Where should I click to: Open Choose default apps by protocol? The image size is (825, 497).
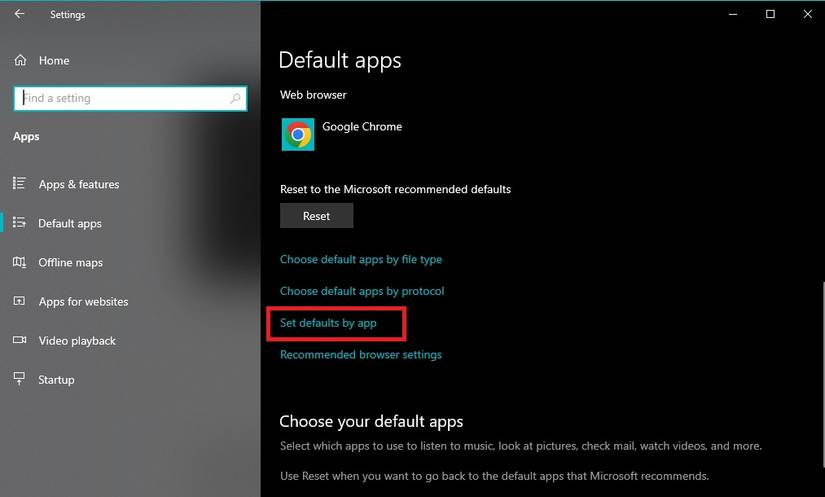coord(362,291)
